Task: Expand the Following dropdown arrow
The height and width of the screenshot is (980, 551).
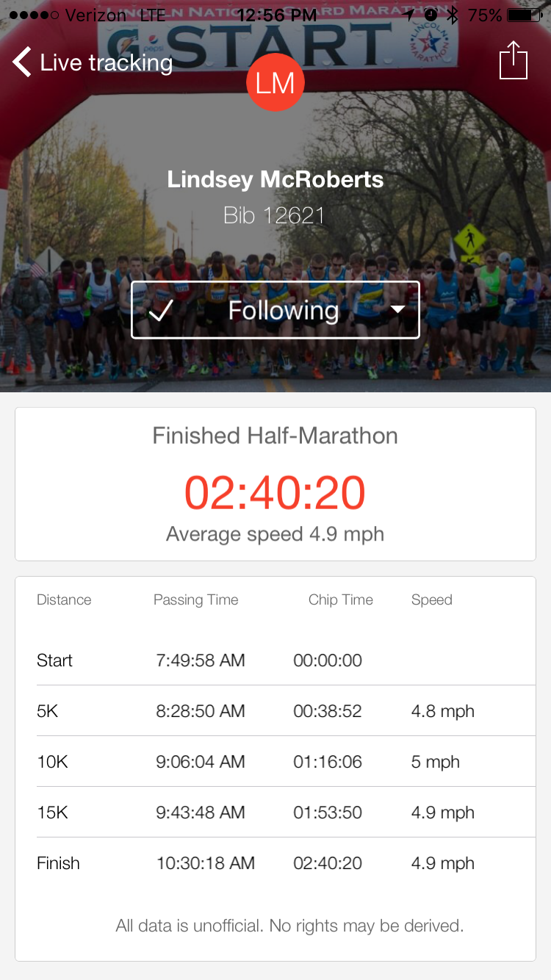Action: [397, 310]
